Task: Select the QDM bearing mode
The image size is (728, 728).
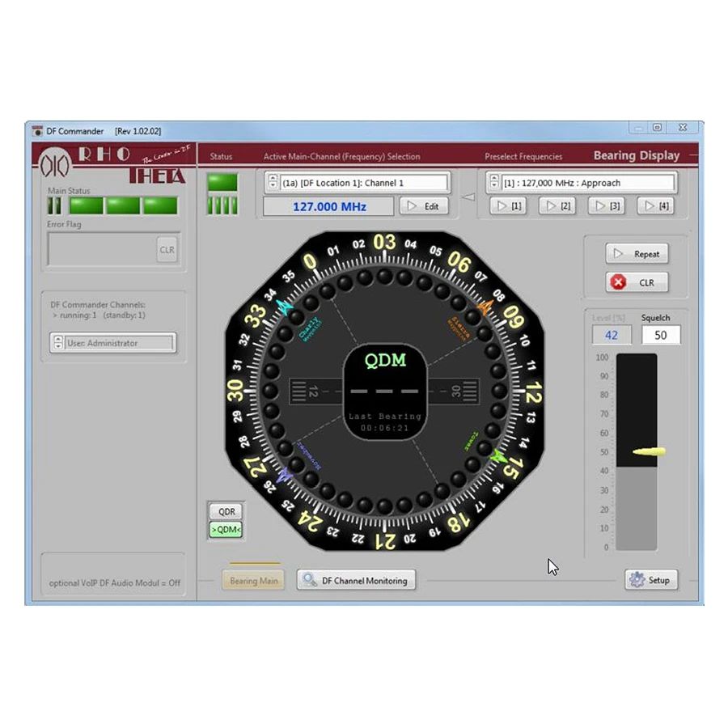Action: pos(226,530)
